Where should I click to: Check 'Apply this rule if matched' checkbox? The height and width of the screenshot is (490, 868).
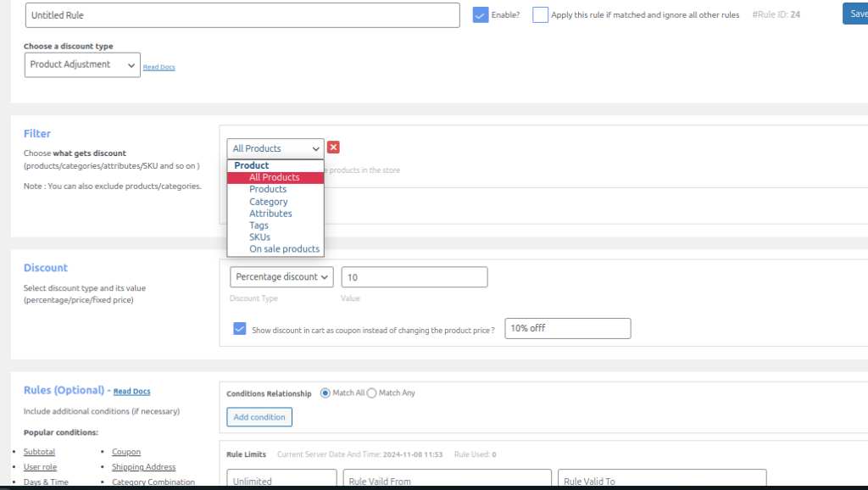point(540,15)
